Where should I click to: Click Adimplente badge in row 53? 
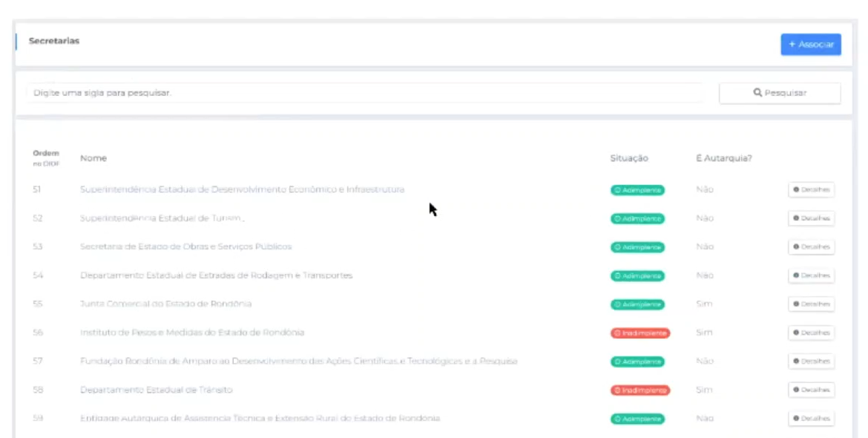pyautogui.click(x=638, y=247)
